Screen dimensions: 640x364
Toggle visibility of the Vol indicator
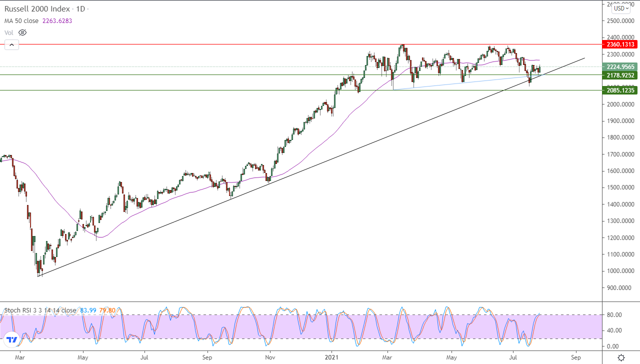pos(22,32)
